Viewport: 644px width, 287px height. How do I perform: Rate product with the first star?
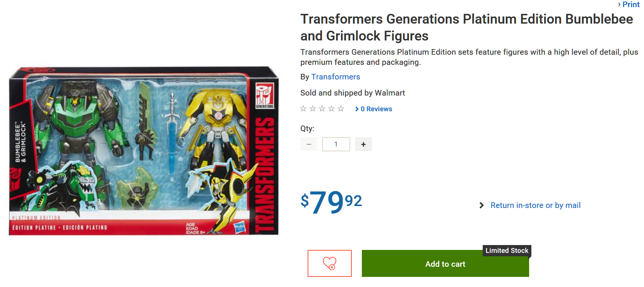[x=303, y=109]
